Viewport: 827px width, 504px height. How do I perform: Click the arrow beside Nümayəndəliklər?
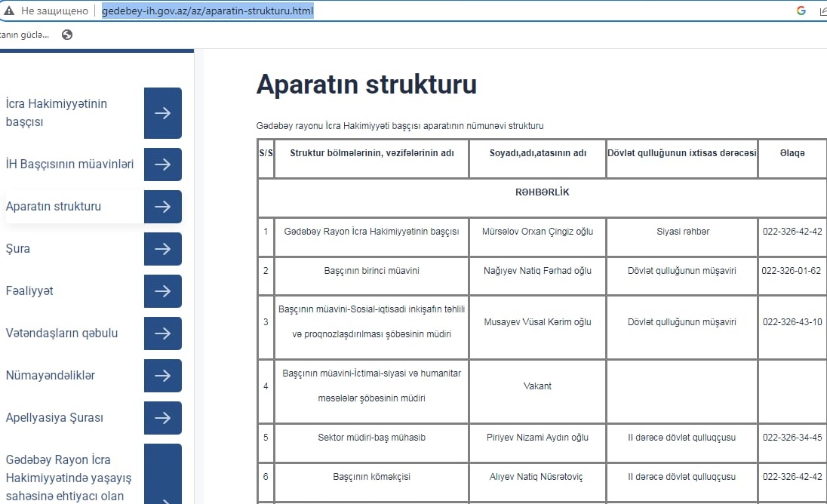coord(163,376)
